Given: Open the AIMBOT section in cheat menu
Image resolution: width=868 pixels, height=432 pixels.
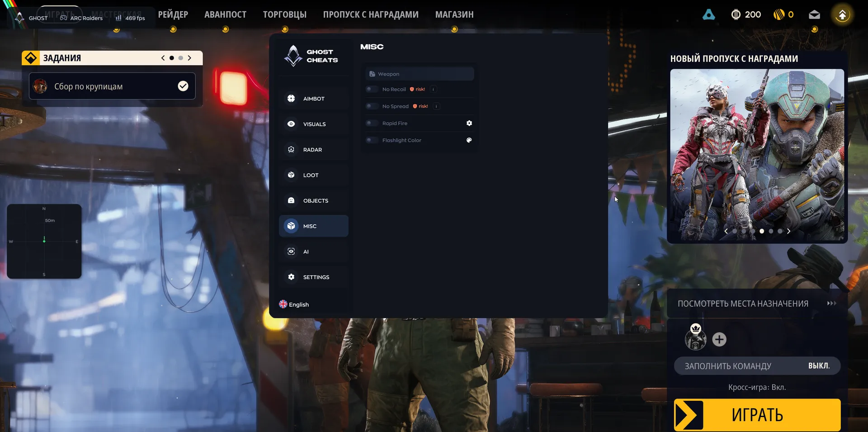Looking at the screenshot, I should (313, 99).
